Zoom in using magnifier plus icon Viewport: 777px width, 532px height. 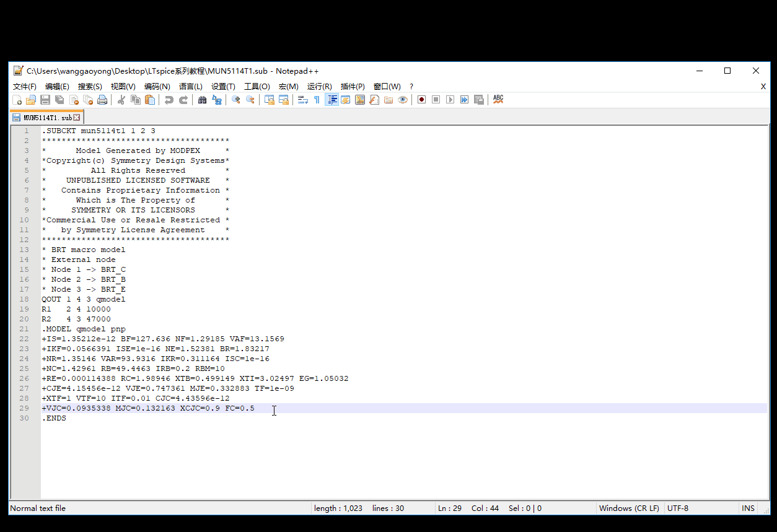(x=236, y=100)
